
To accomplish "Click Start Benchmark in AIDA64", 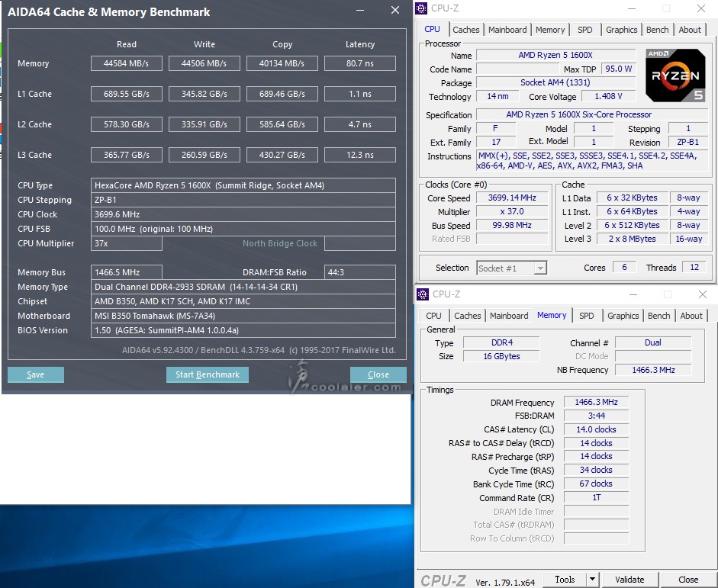I will (208, 374).
